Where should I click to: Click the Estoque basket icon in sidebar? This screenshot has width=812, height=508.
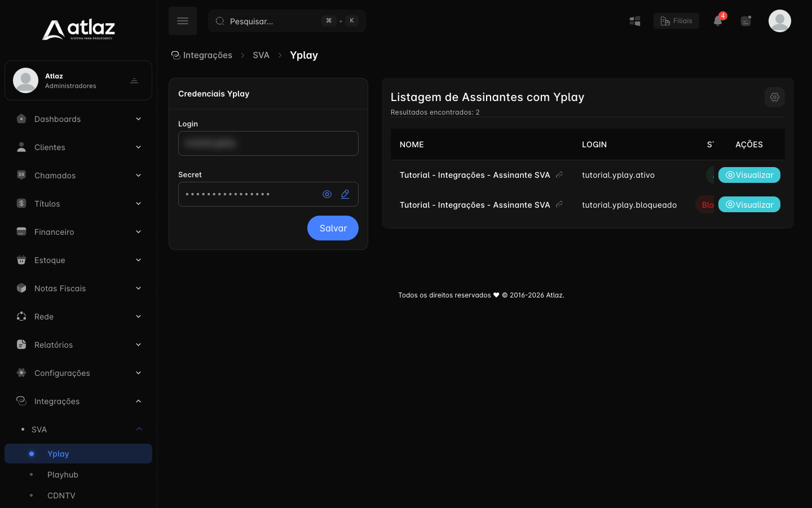point(21,260)
